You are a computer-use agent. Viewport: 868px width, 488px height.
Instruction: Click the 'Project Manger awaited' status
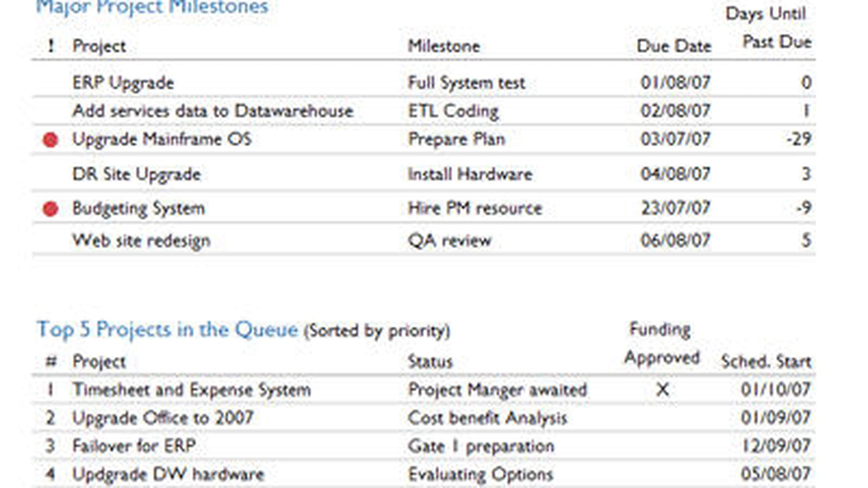497,390
